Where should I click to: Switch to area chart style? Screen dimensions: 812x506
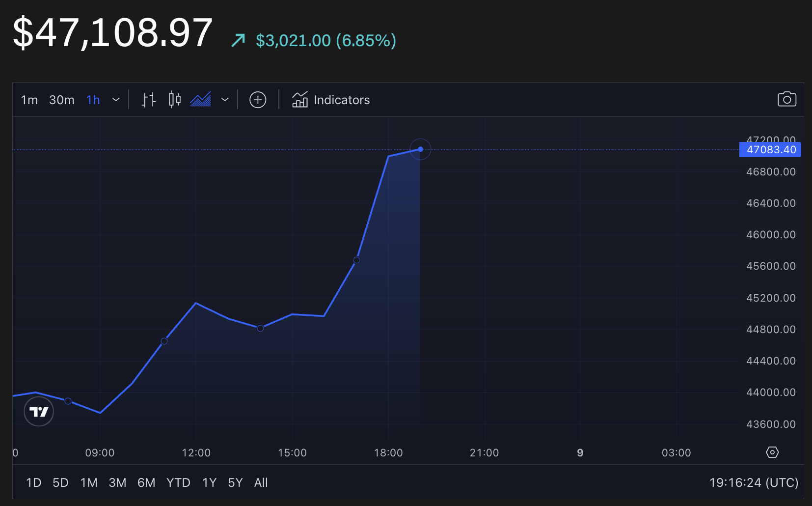(x=200, y=100)
